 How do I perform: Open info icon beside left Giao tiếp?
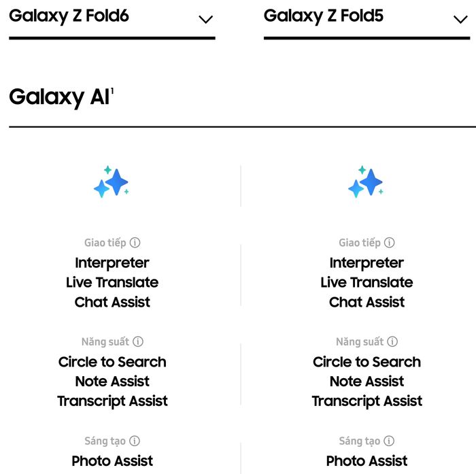point(135,243)
